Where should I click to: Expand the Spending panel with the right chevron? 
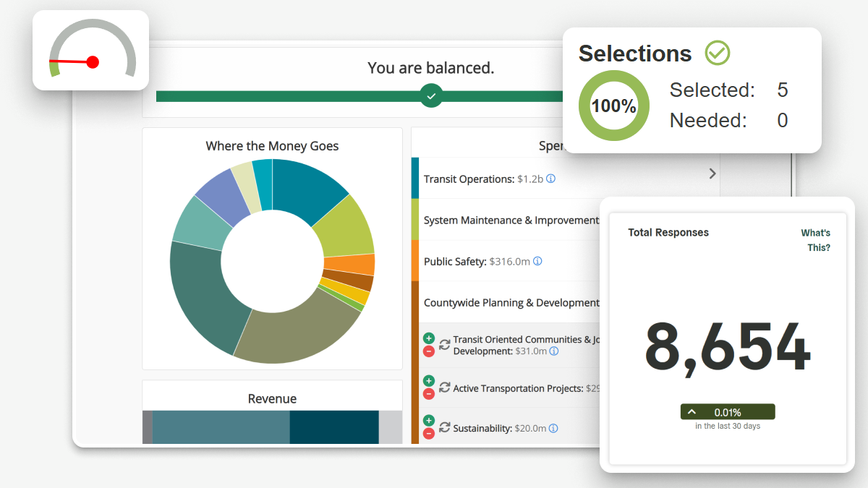pos(712,174)
